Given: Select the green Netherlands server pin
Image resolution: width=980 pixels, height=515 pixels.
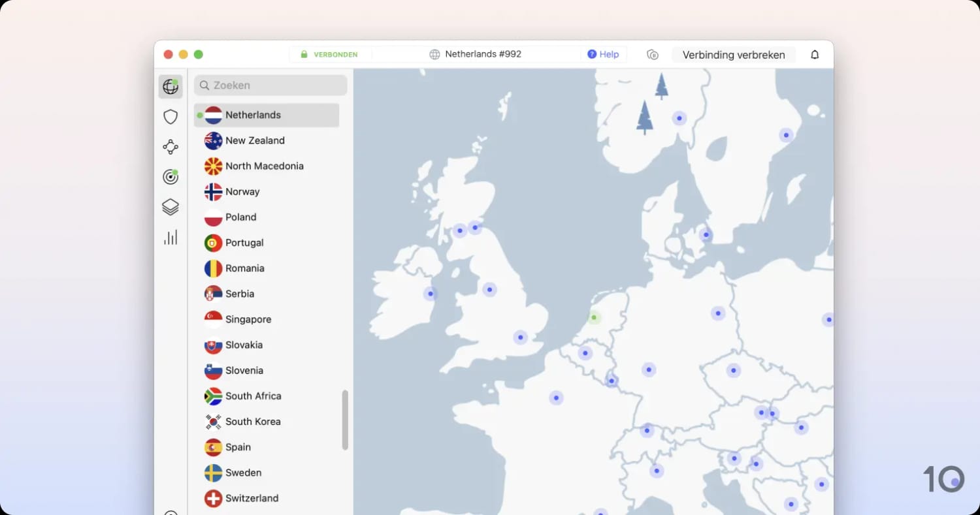Looking at the screenshot, I should 594,317.
